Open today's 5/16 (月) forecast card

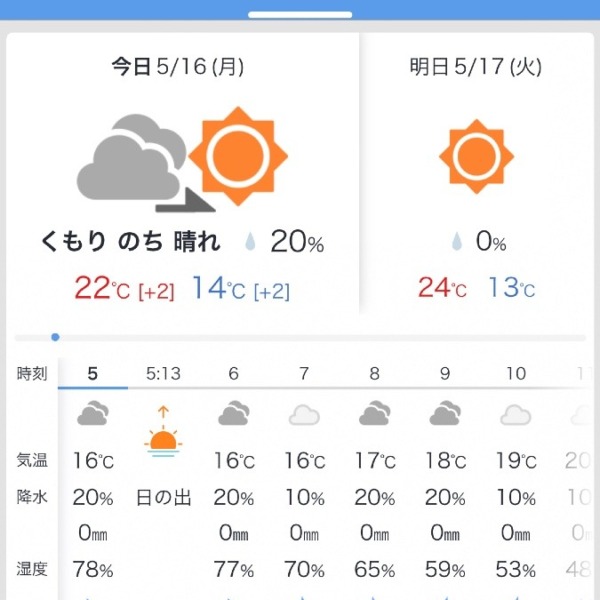pyautogui.click(x=183, y=173)
